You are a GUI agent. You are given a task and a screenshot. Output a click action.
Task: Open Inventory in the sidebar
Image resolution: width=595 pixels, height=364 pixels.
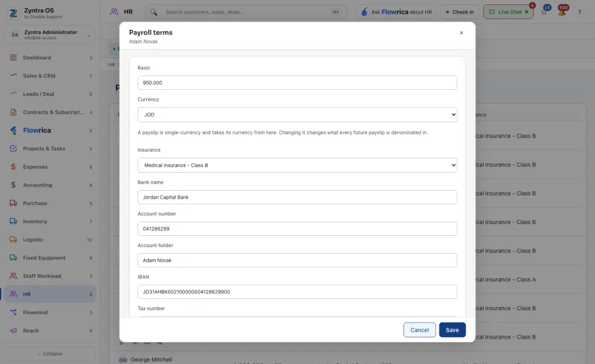(x=50, y=222)
